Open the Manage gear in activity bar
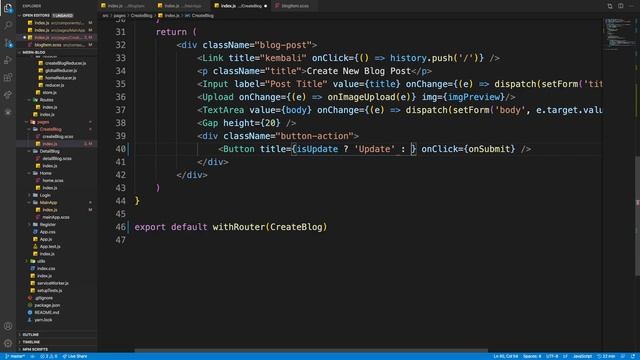The height and width of the screenshot is (360, 640). pos(8,343)
